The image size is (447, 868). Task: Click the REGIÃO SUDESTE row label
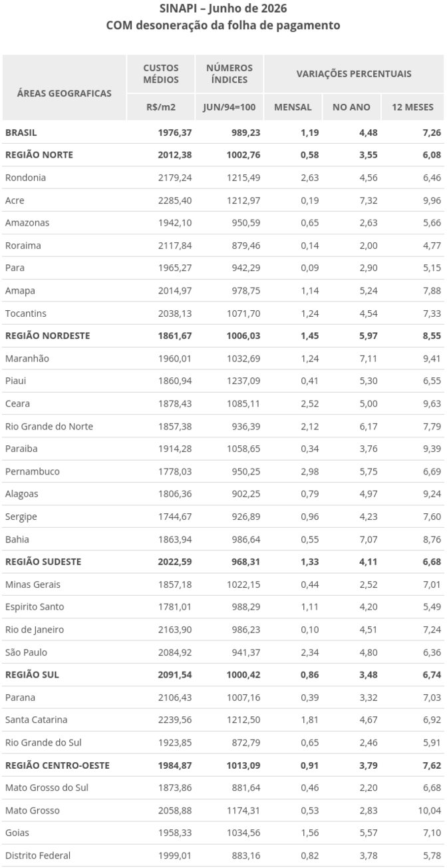(43, 562)
